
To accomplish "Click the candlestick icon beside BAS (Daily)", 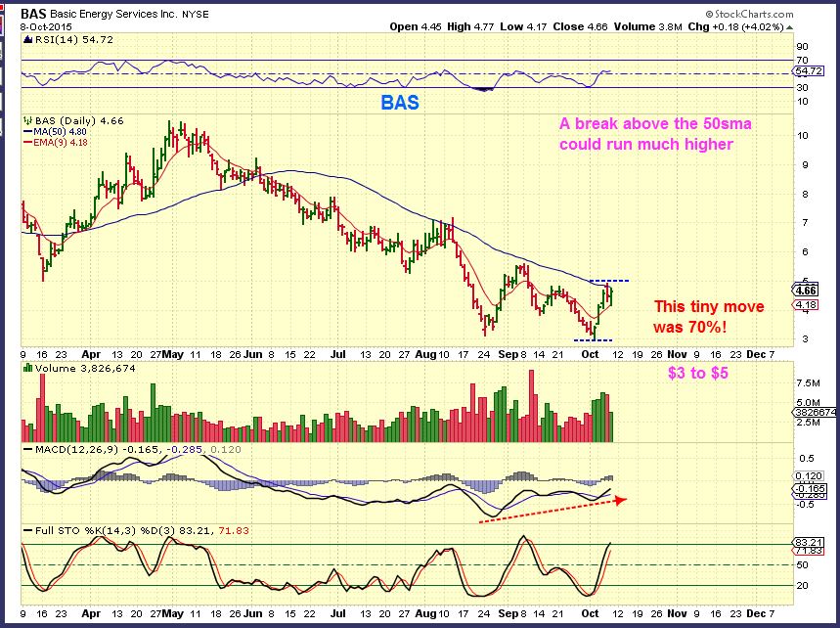I will click(27, 121).
